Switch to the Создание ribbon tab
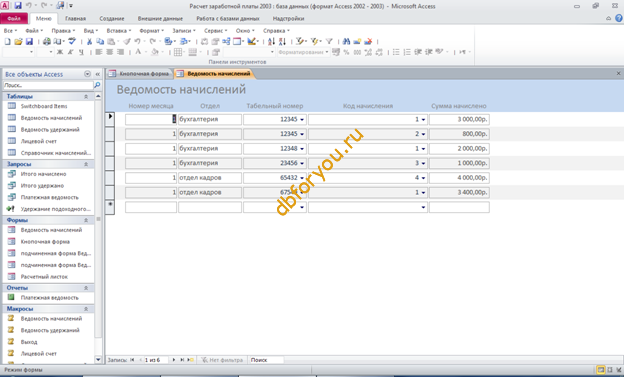This screenshot has width=624, height=377. (x=112, y=18)
